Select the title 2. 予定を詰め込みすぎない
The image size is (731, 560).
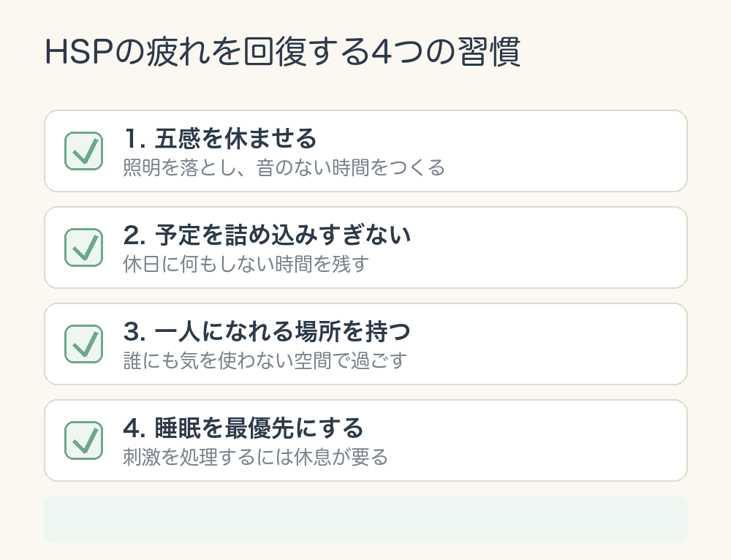click(267, 235)
